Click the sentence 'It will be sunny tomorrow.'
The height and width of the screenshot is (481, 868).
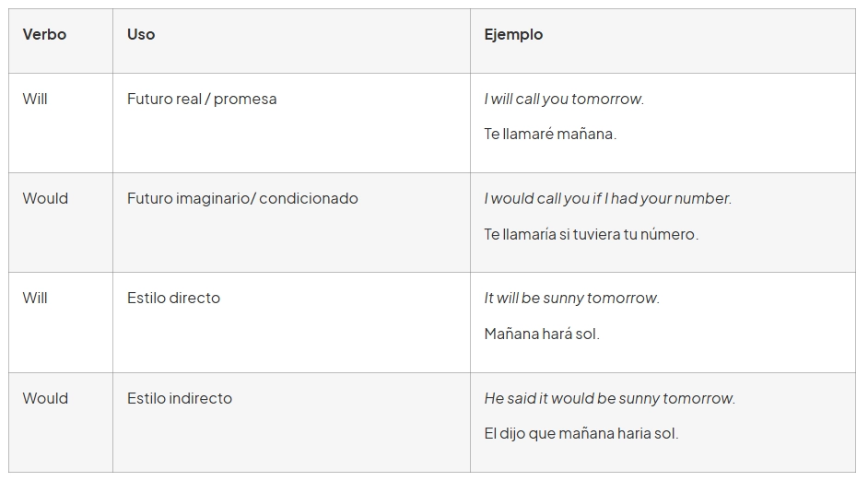click(x=571, y=298)
